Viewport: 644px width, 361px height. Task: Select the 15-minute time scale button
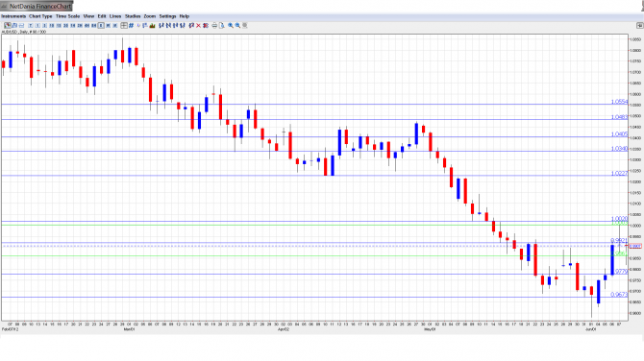click(59, 25)
